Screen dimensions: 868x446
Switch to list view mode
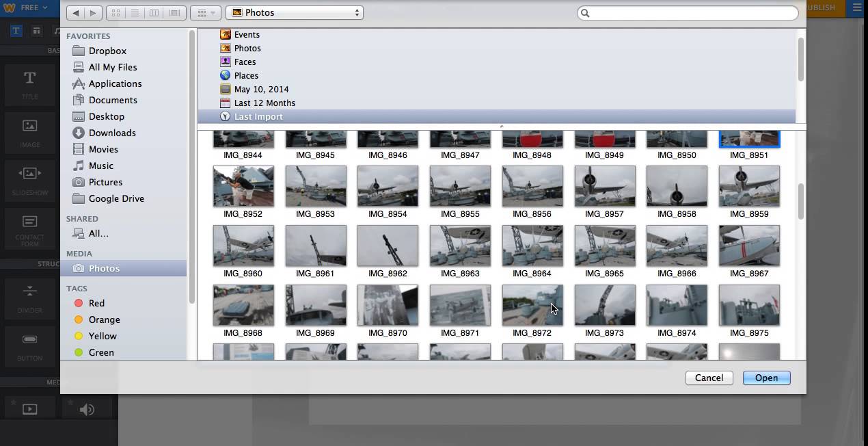[x=135, y=13]
